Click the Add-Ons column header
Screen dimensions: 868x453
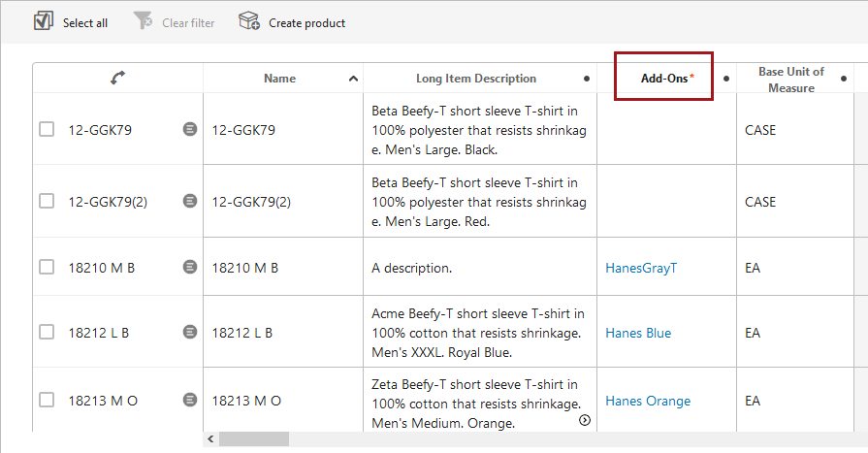pos(664,78)
